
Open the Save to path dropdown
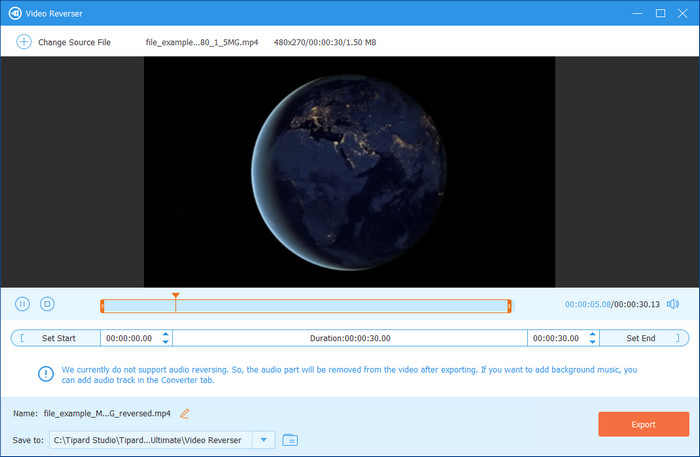[x=264, y=440]
